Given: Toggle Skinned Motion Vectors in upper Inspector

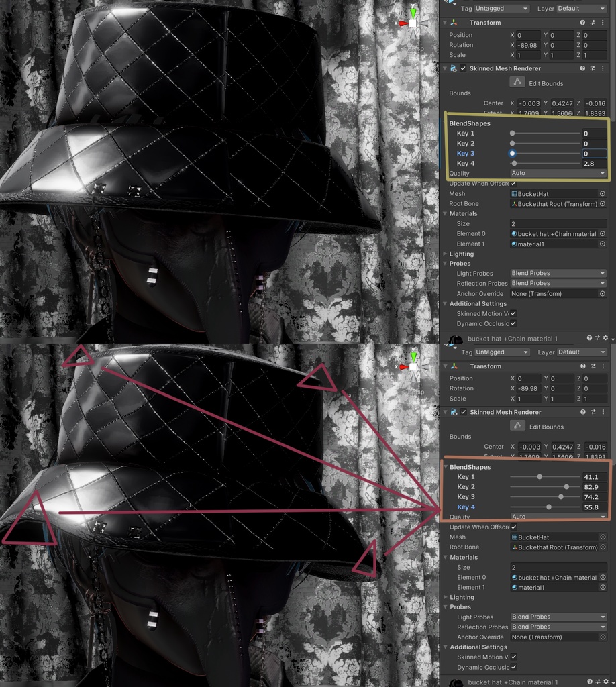Looking at the screenshot, I should point(513,314).
